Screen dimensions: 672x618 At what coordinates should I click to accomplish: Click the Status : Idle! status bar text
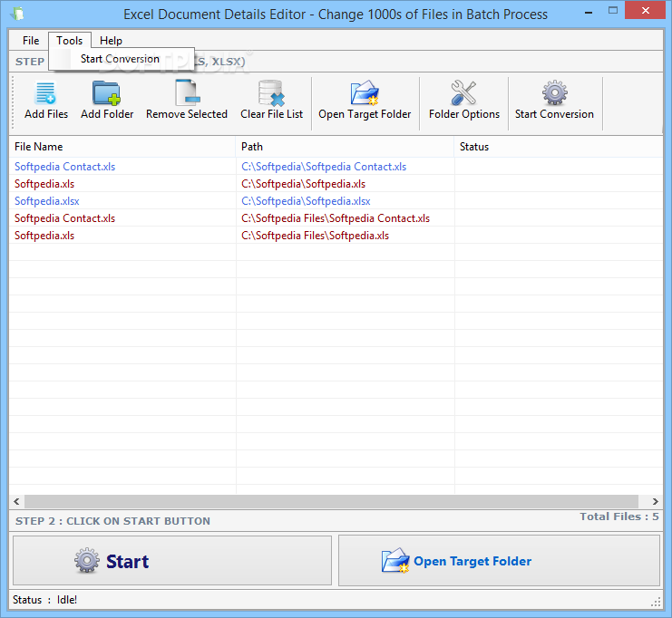coord(44,600)
